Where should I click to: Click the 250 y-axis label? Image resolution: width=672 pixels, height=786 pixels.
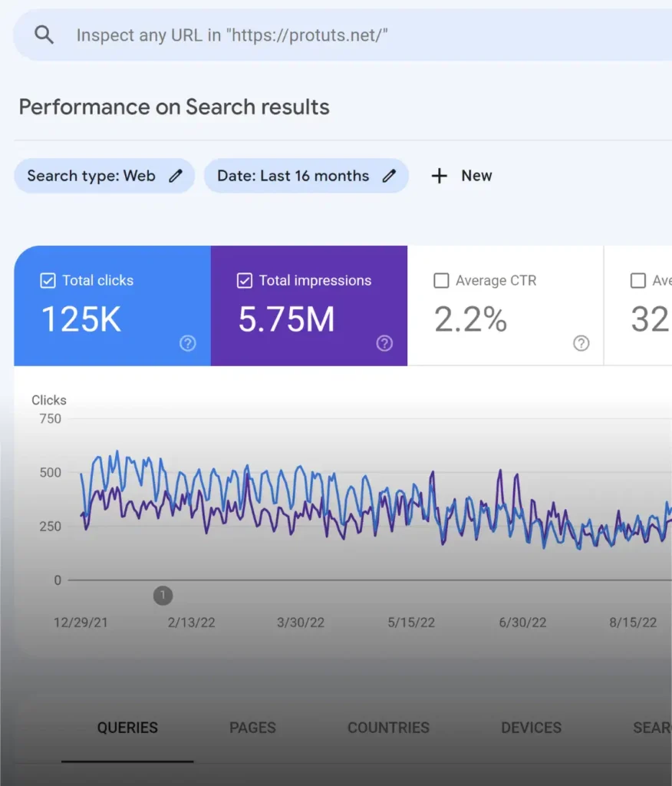[x=50, y=527]
